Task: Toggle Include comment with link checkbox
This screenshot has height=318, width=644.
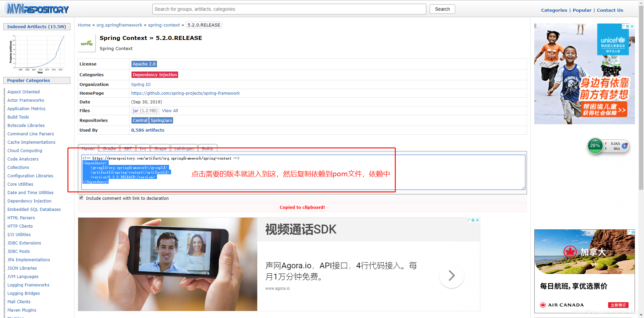Action: (x=81, y=198)
